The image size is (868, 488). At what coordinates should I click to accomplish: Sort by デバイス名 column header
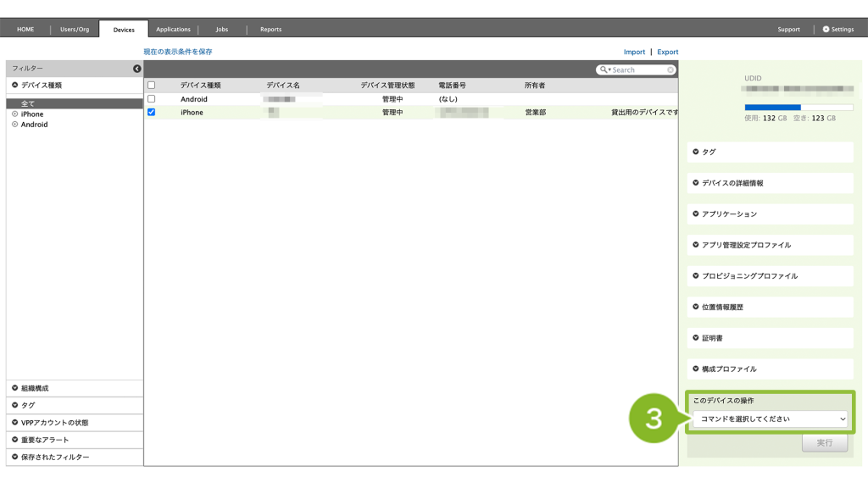point(283,86)
